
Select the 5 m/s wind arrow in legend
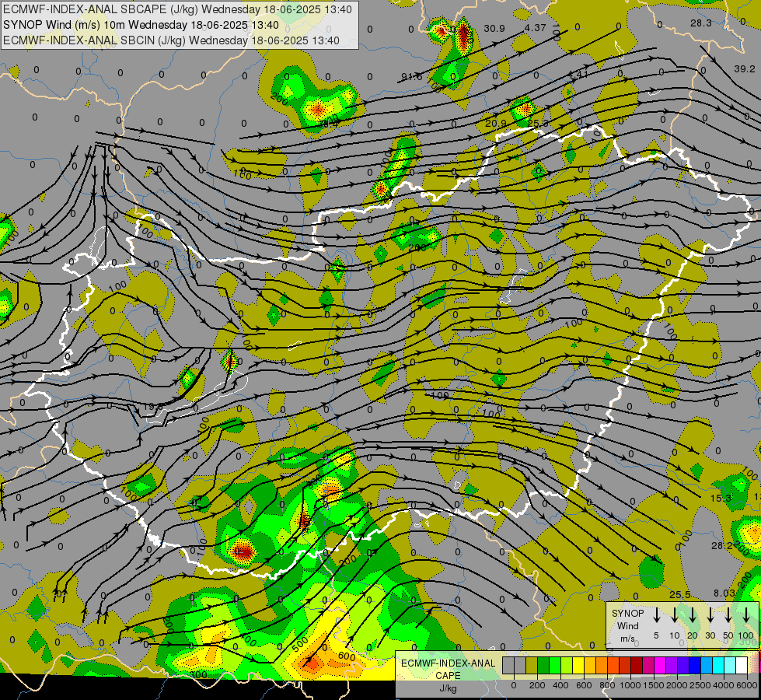pyautogui.click(x=656, y=615)
